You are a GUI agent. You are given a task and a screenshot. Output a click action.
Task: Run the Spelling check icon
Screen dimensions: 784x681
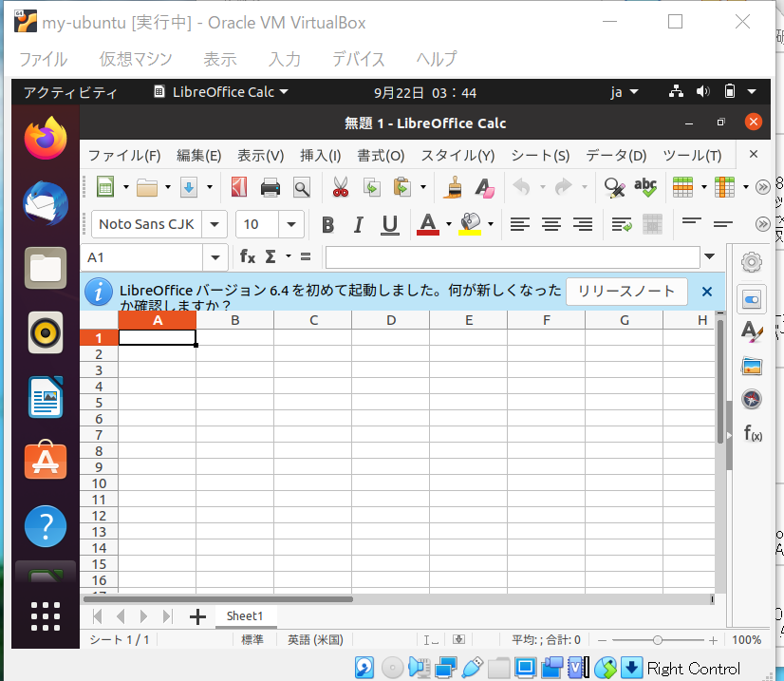(x=645, y=187)
